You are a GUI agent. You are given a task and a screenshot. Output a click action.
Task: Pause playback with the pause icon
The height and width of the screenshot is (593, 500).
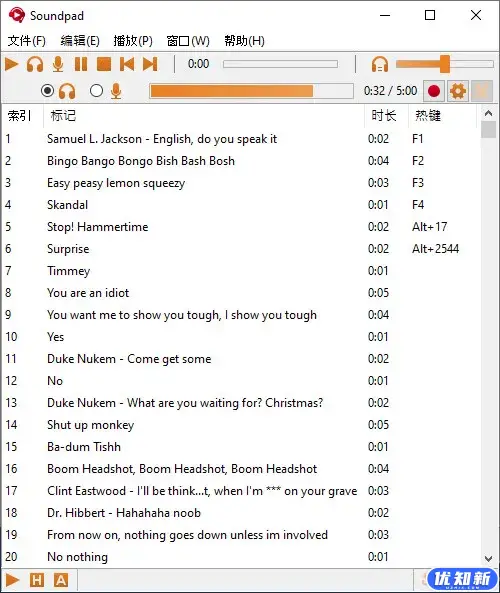pos(81,64)
